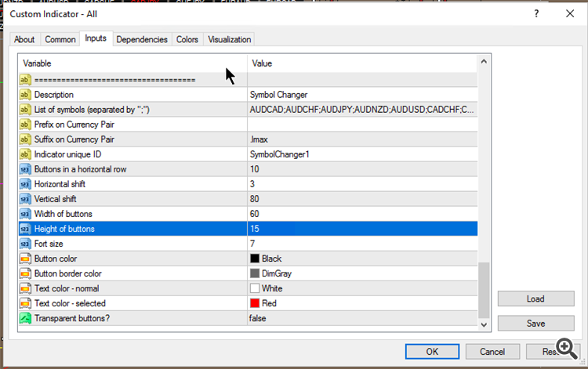Click the AUDCAD;AUDCHF symbols list value
This screenshot has width=588, height=369.
tap(361, 110)
